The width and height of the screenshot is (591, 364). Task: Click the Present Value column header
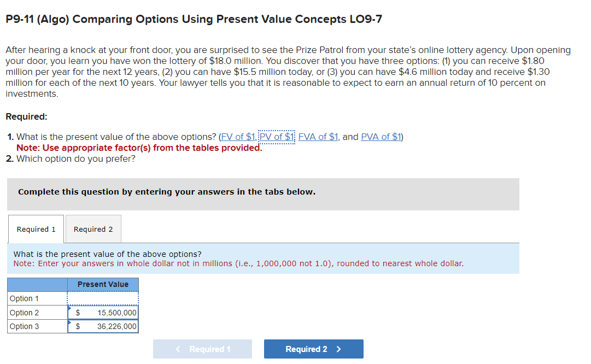tap(103, 284)
